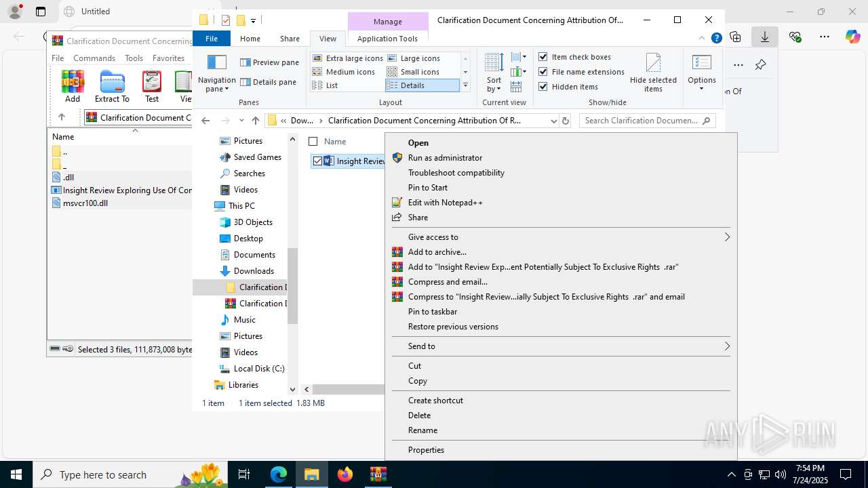Toggle File name extensions option
Screen dimensions: 868x488
click(x=582, y=72)
